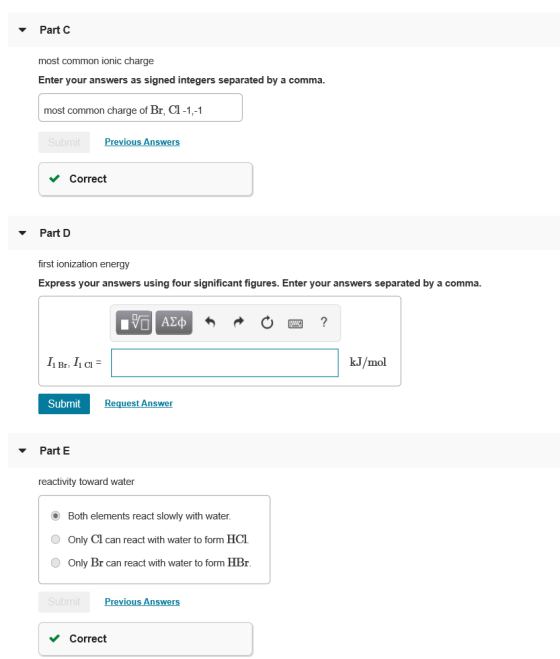
Task: Show keyboard shortcuts icon
Action: click(296, 323)
